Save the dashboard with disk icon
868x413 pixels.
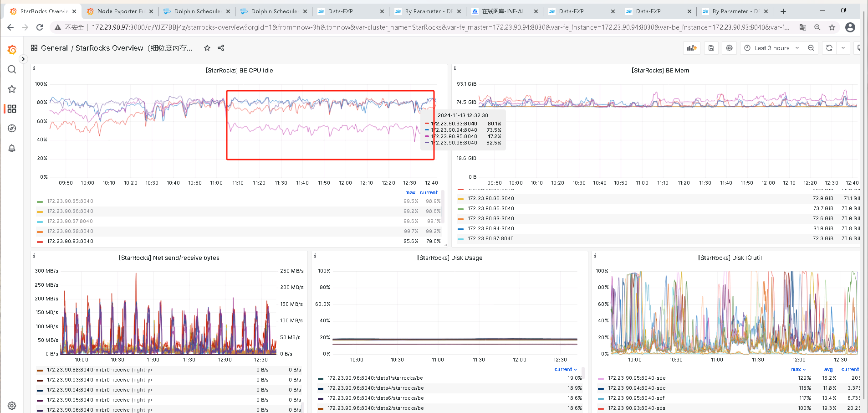click(711, 48)
